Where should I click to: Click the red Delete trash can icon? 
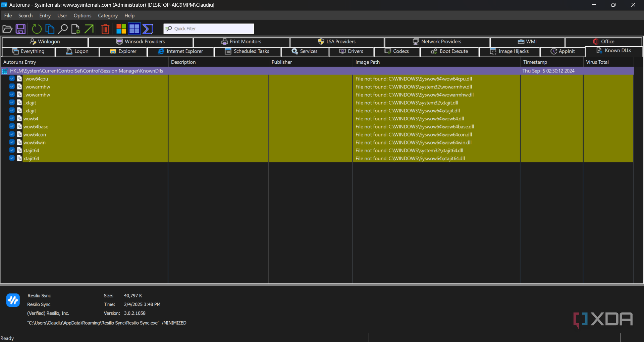tap(105, 29)
